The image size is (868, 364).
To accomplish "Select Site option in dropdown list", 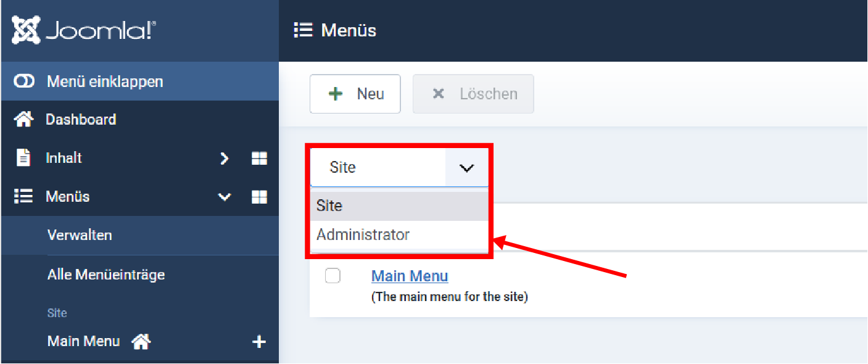I will coord(329,206).
